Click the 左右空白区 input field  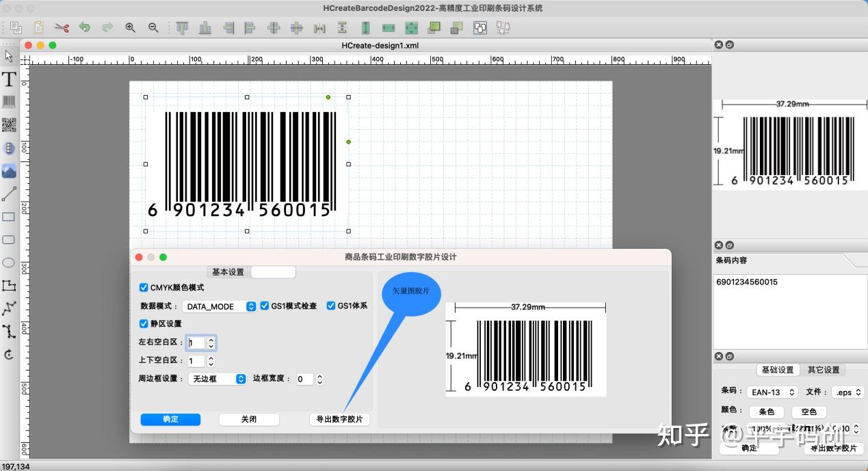tap(196, 343)
